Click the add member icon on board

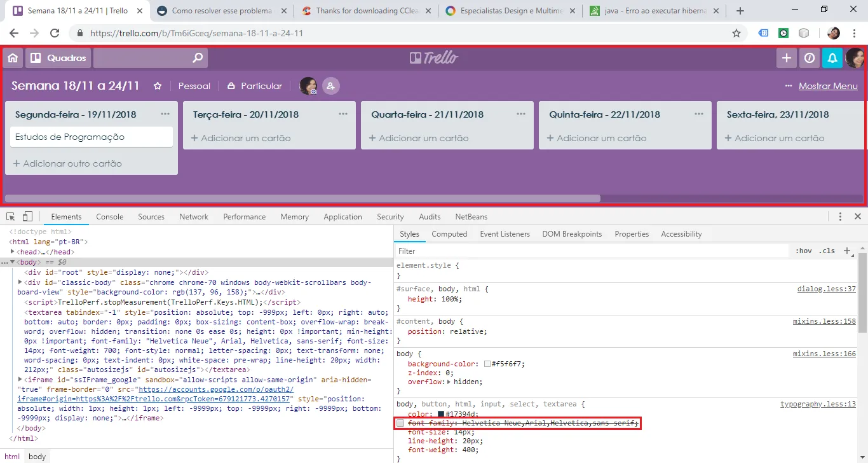[330, 86]
